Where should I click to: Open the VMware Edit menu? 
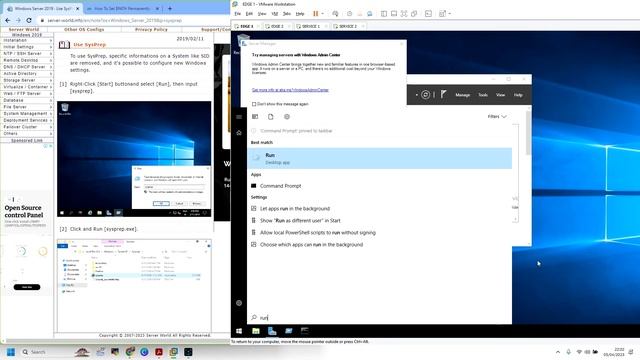pyautogui.click(x=249, y=14)
